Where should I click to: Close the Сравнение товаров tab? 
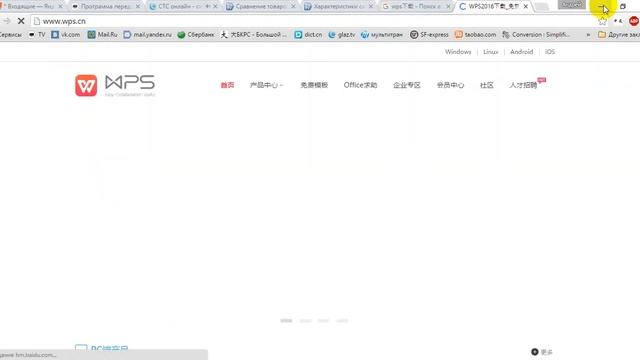[x=293, y=7]
